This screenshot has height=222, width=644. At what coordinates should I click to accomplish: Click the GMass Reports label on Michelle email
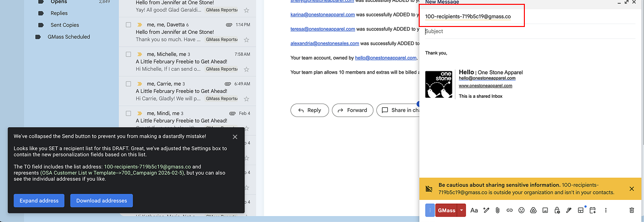pyautogui.click(x=222, y=69)
